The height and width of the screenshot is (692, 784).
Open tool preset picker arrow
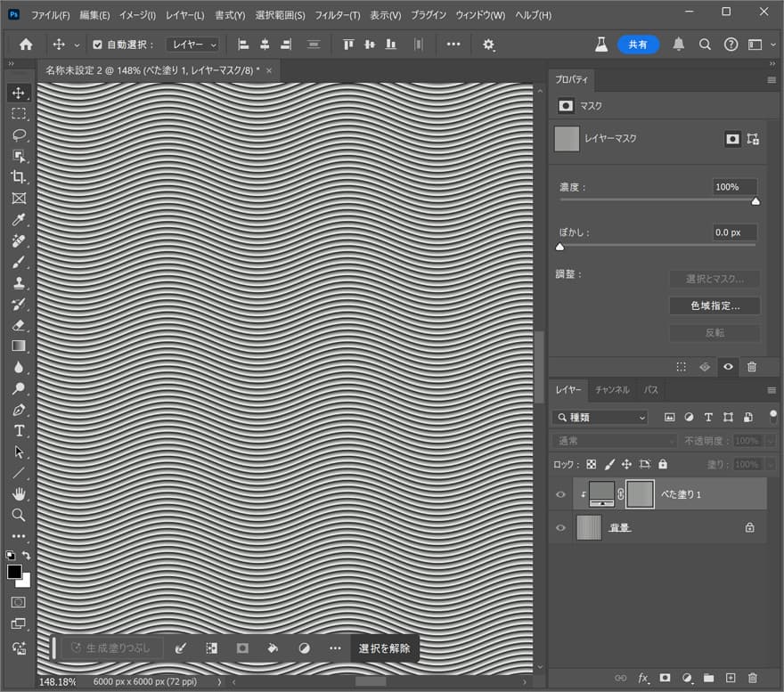click(x=77, y=45)
